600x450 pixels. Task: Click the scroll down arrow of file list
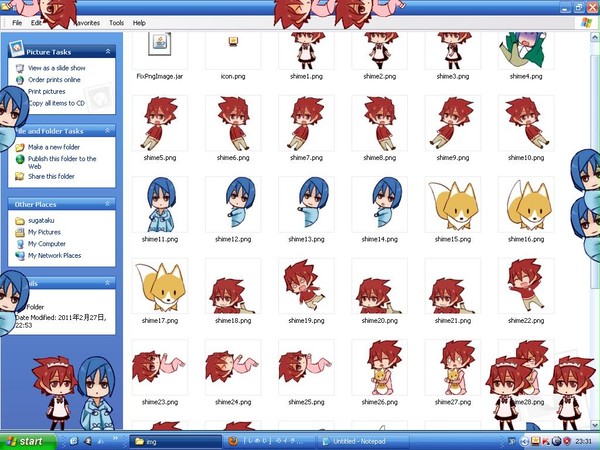(x=595, y=424)
